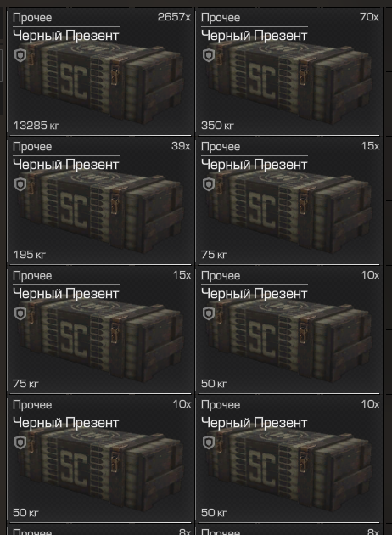Click the Прочее label on 39x lot
The image size is (392, 535).
pos(32,147)
